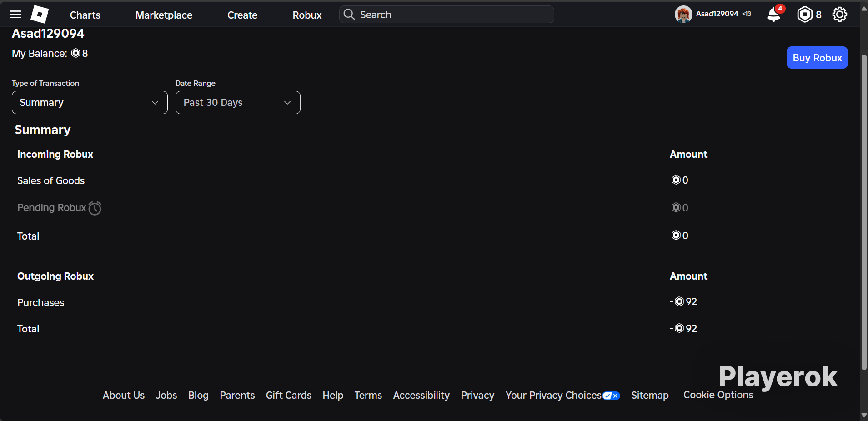Open Cookie Options in the footer
This screenshot has height=421, width=868.
718,395
